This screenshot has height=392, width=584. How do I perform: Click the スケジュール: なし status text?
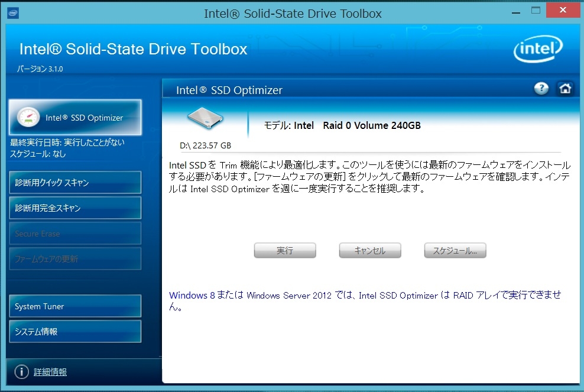coord(38,154)
